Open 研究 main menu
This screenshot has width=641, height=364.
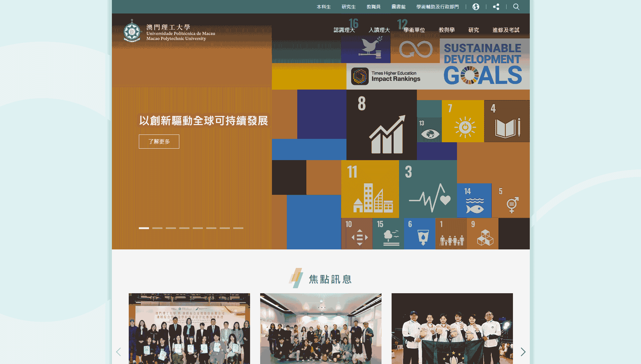tap(474, 30)
